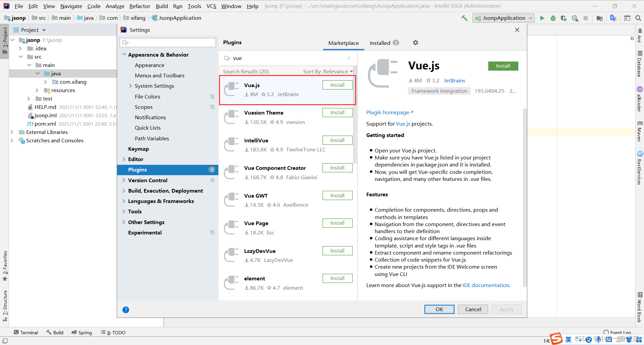Toggle the Favorites tool window
644x345 pixels.
point(5,266)
